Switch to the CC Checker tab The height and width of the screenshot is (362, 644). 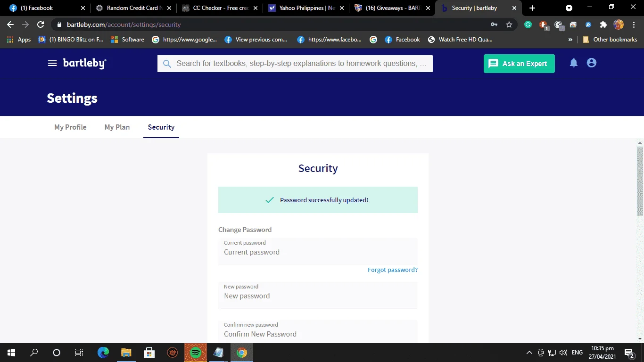pos(219,8)
